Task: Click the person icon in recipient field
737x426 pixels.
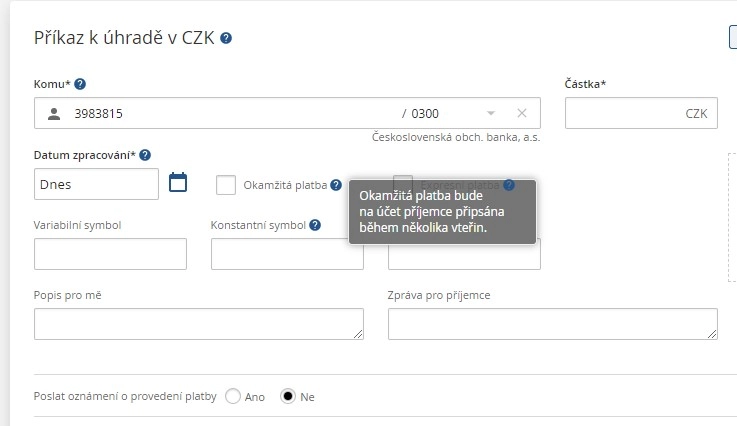Action: [x=54, y=113]
